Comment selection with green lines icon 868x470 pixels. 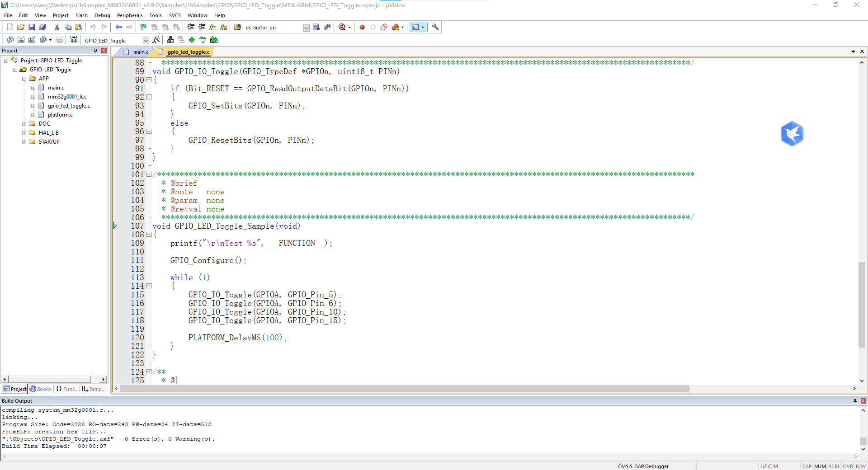[x=212, y=27]
